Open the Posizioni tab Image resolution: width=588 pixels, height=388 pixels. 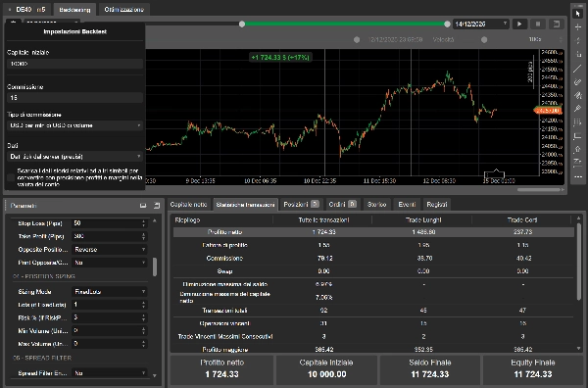[301, 205]
